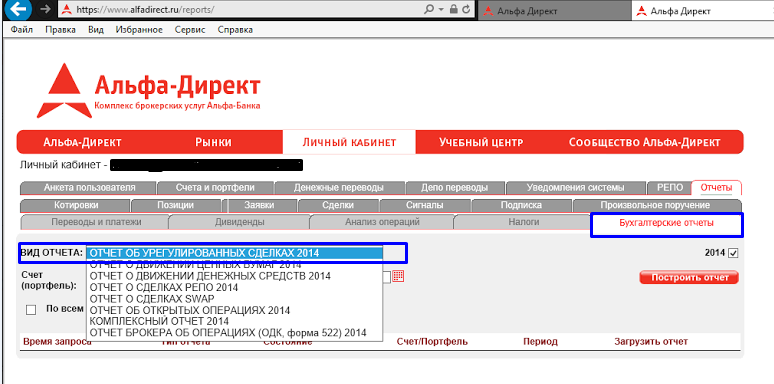
Task: Open the Подписка tab
Action: [521, 205]
